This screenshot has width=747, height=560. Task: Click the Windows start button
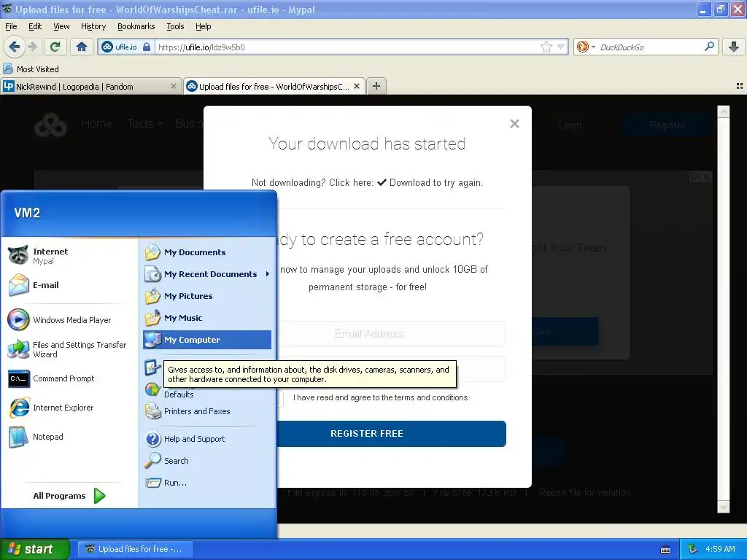(x=35, y=549)
